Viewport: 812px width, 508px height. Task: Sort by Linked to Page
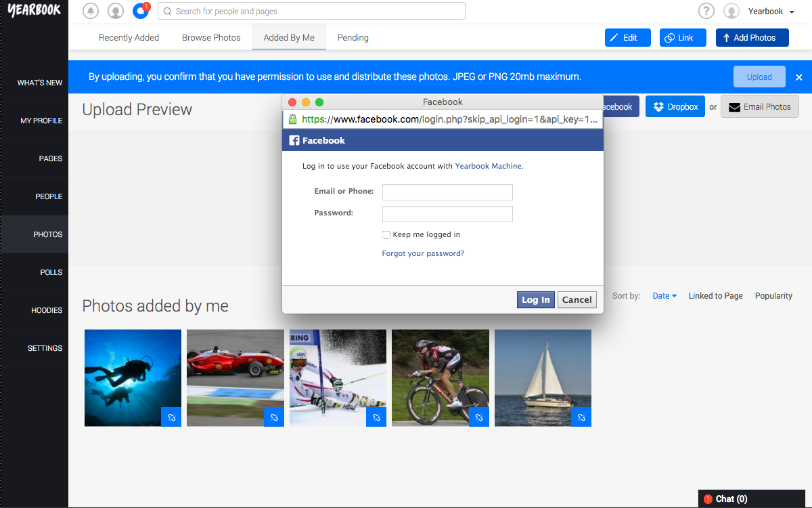point(716,296)
